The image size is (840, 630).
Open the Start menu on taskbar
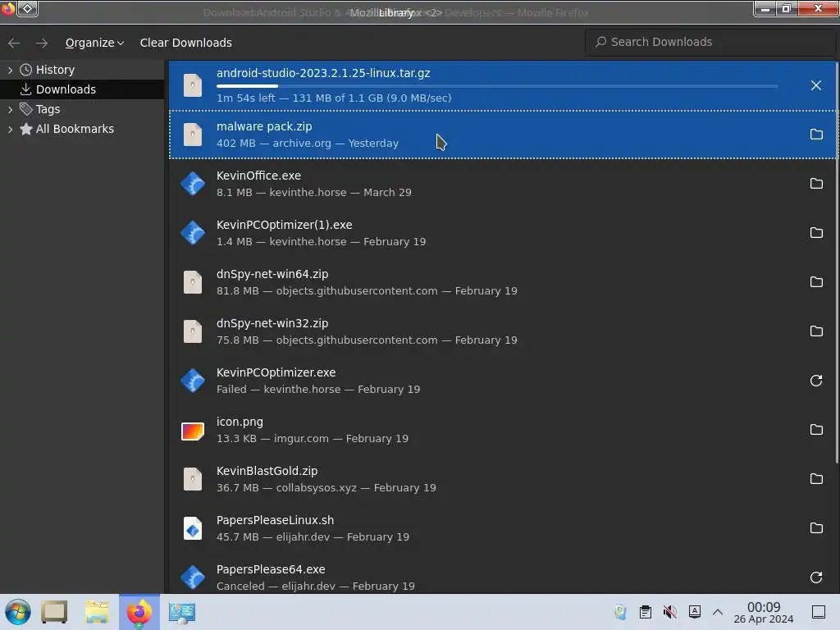pyautogui.click(x=18, y=612)
